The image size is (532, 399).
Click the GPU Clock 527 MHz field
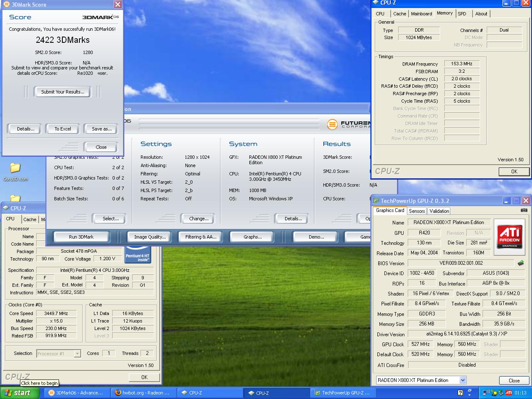421,344
